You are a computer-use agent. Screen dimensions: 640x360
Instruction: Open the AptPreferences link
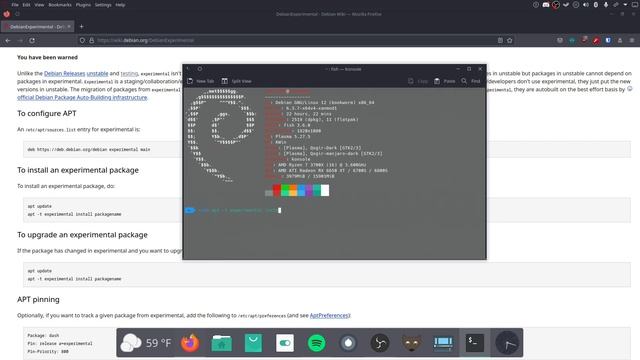tap(329, 316)
